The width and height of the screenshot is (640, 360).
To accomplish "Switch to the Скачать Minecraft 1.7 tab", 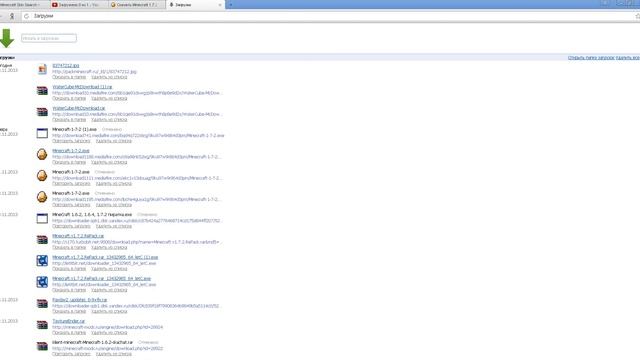I will 137,4.
